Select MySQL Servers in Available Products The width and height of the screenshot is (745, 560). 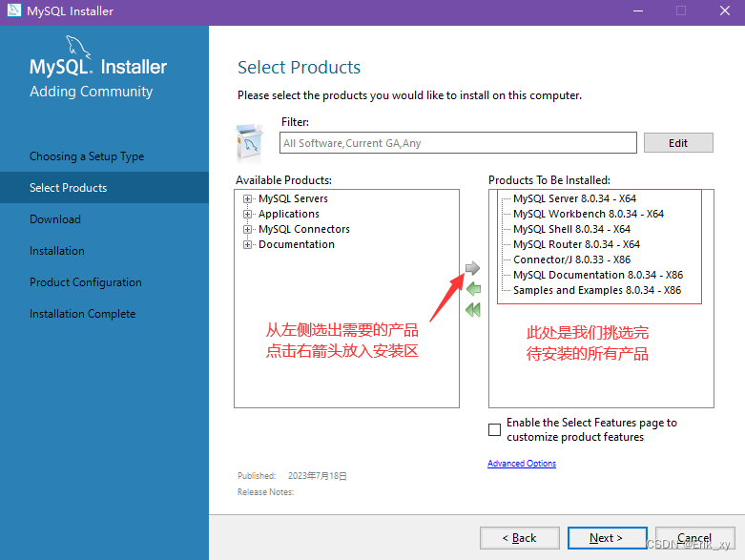tap(293, 198)
